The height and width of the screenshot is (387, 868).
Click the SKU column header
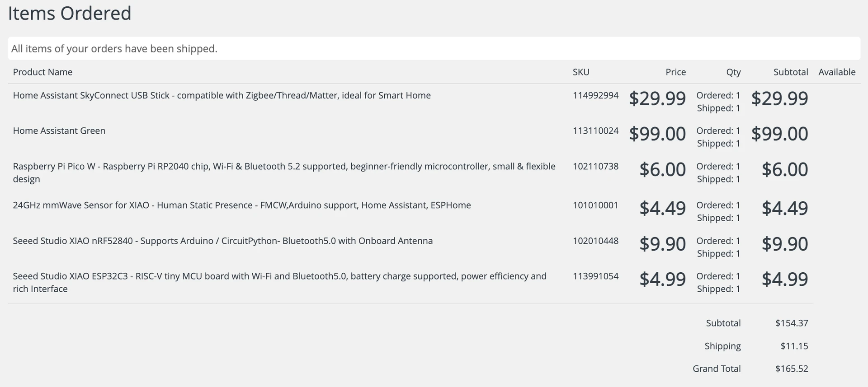point(580,72)
